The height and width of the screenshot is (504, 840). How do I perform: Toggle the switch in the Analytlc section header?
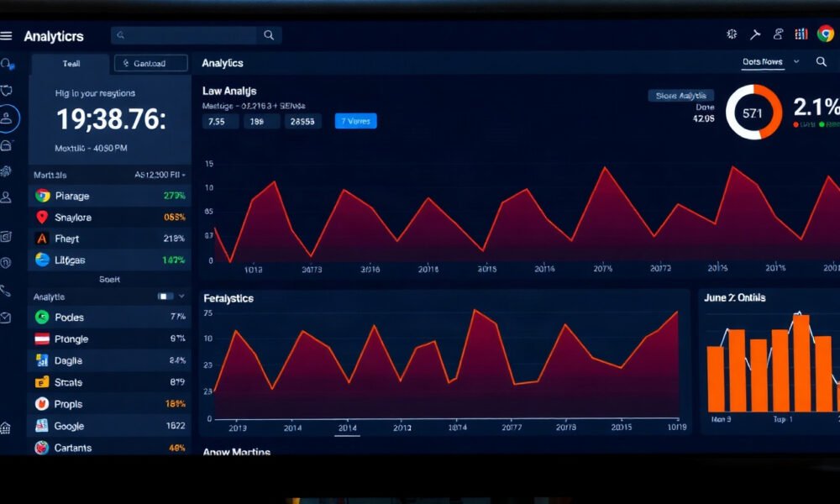165,297
